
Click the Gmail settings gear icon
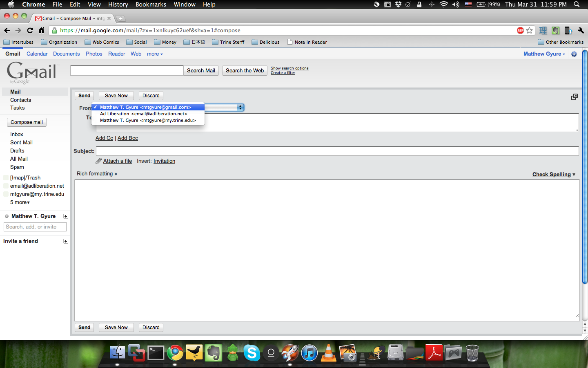click(574, 54)
